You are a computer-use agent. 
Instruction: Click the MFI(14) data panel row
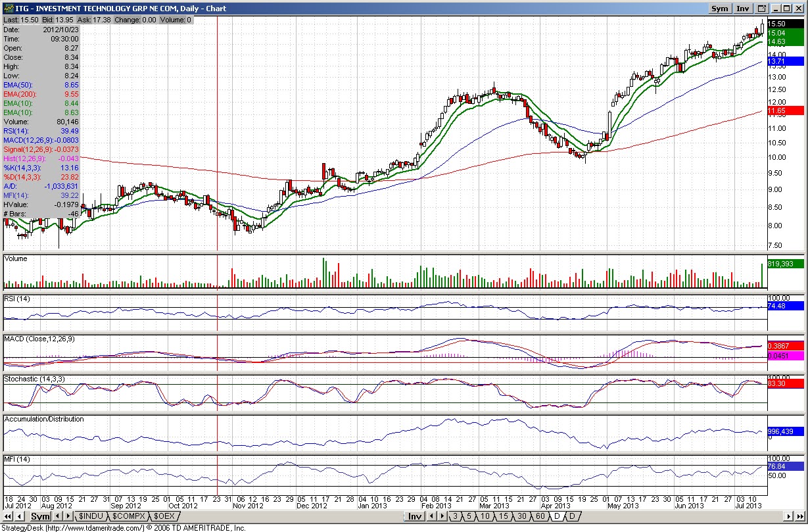tap(41, 195)
